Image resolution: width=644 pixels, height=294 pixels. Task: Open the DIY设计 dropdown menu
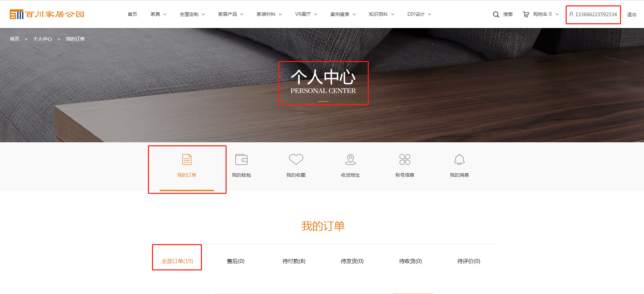pos(419,14)
